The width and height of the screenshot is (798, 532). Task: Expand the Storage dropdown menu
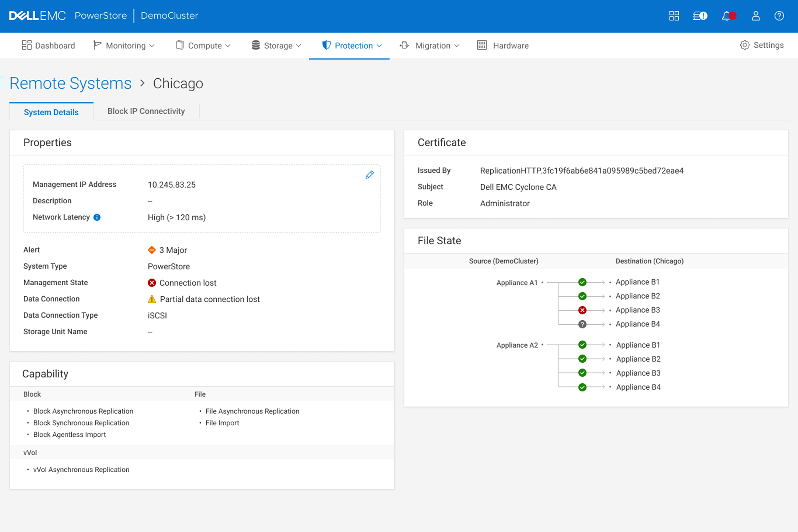[276, 46]
